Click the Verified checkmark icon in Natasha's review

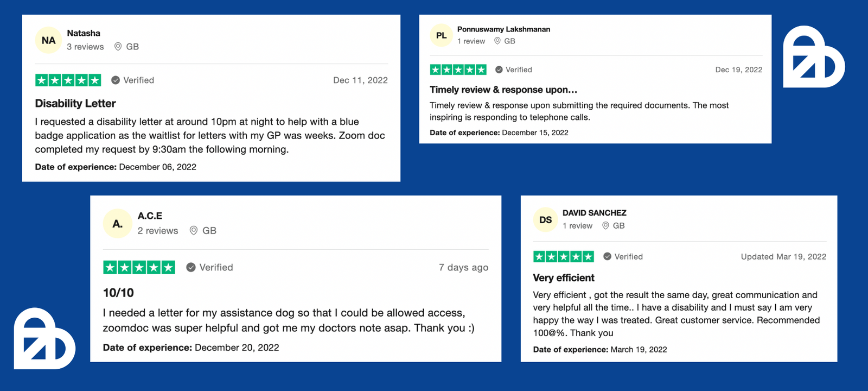pos(116,80)
